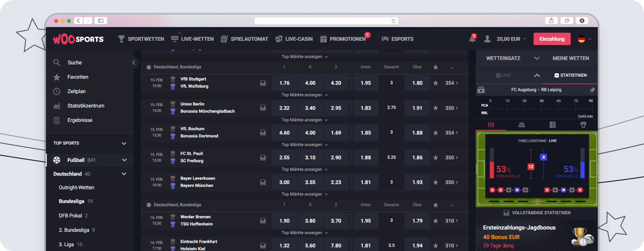Click the Einzahlung button
Screen dimensions: 644x251
click(x=552, y=39)
